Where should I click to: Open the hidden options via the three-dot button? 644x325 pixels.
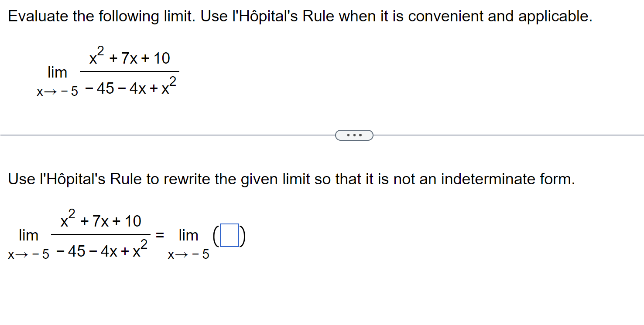pos(354,135)
